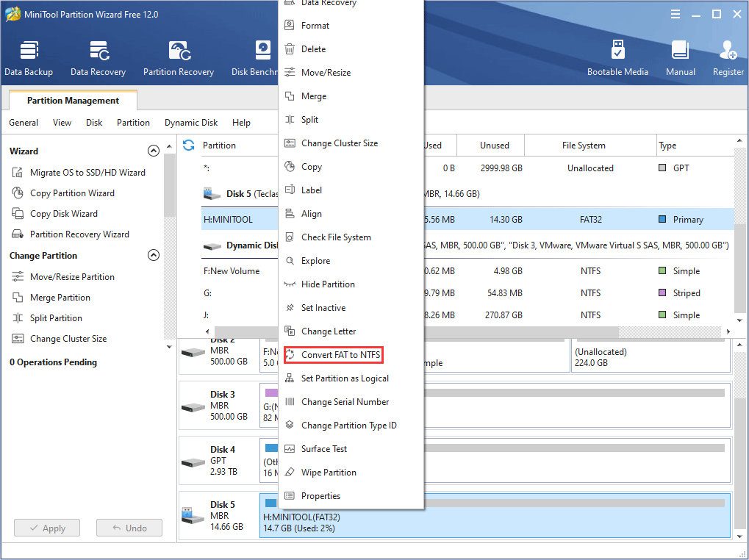Open Properties from context menu
Screen dimensions: 749x560
(x=351, y=495)
